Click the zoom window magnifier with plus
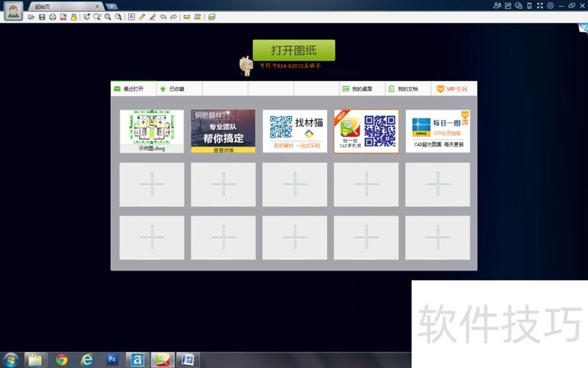588x368 pixels. point(97,17)
